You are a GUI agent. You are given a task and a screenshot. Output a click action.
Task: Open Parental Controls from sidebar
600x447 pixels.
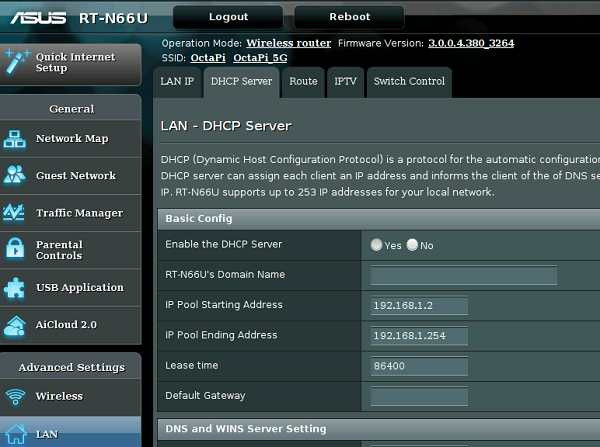click(x=70, y=250)
